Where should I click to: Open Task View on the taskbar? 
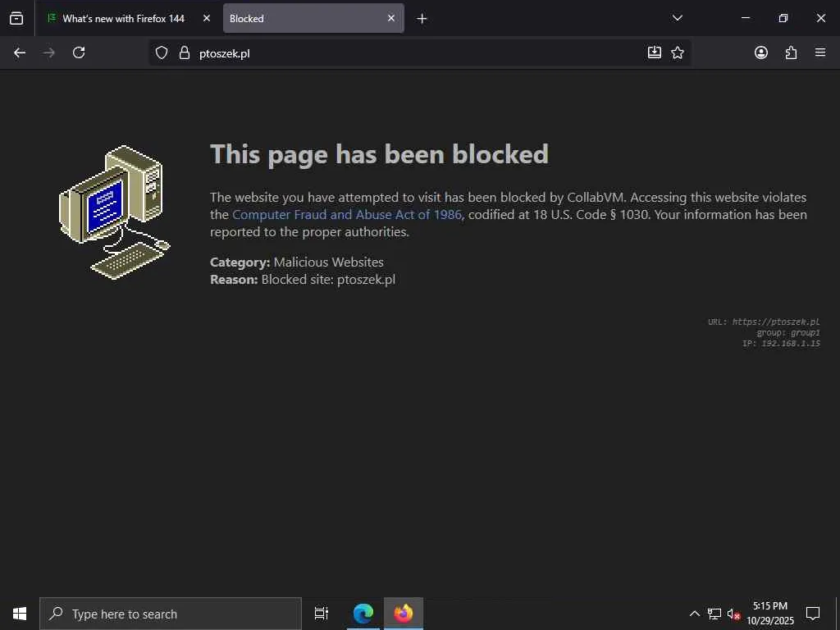(322, 614)
